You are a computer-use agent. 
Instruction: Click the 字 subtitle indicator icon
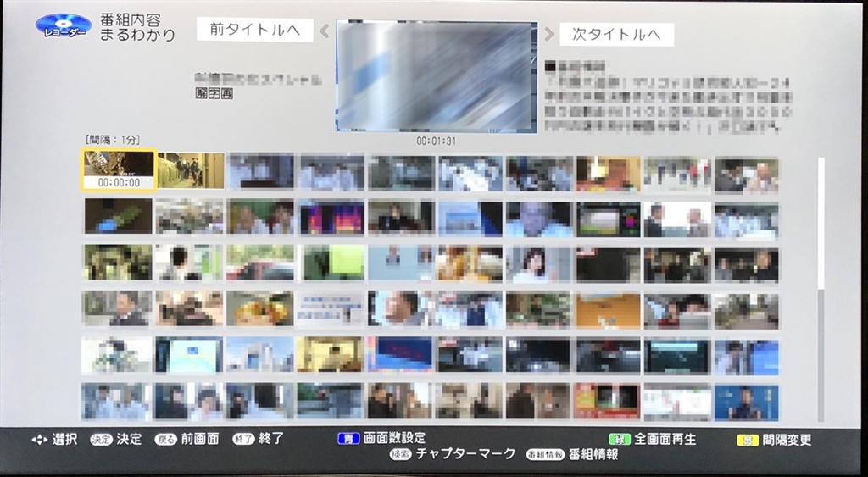[214, 93]
